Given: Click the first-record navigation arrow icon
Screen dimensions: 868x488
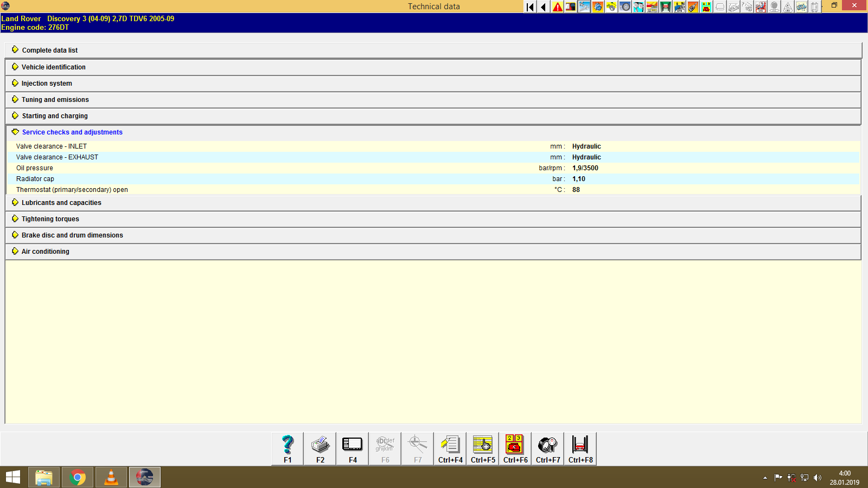Looking at the screenshot, I should click(529, 7).
